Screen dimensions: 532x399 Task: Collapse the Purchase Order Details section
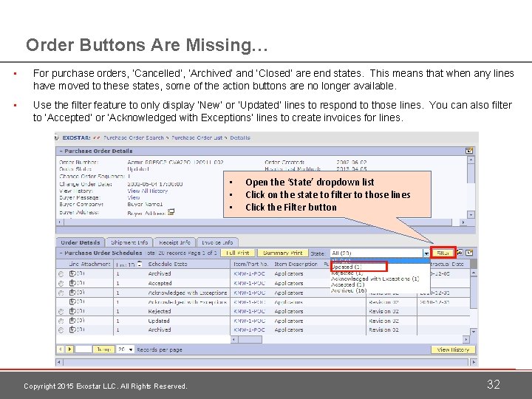[x=61, y=151]
